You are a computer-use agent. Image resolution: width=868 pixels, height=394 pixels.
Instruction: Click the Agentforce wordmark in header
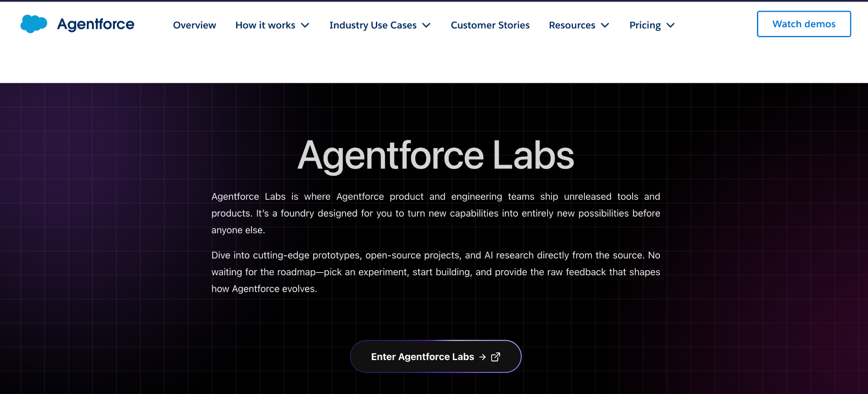coord(96,24)
